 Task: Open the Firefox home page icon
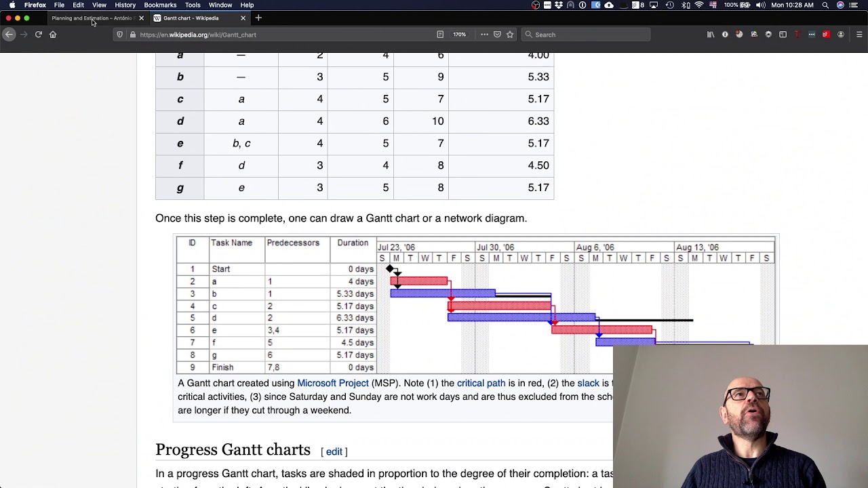coord(53,35)
